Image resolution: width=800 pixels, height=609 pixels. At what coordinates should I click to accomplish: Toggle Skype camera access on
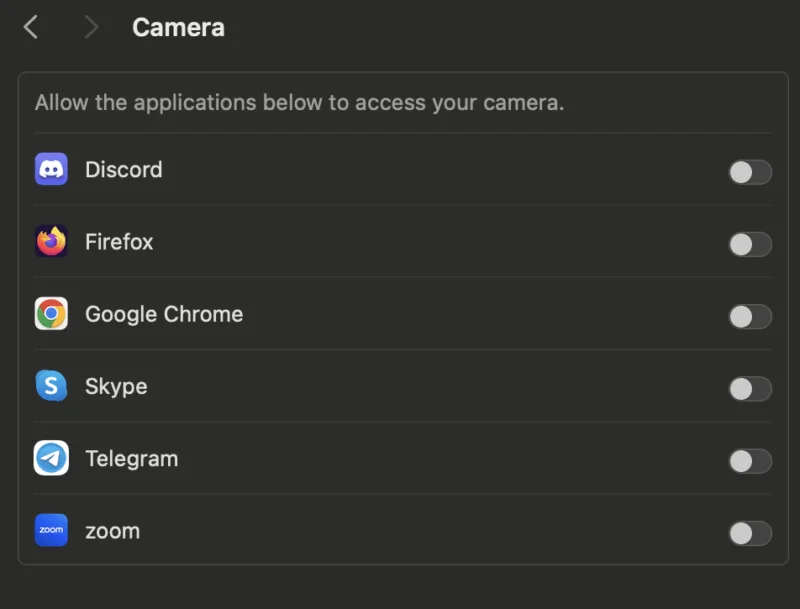click(x=749, y=389)
